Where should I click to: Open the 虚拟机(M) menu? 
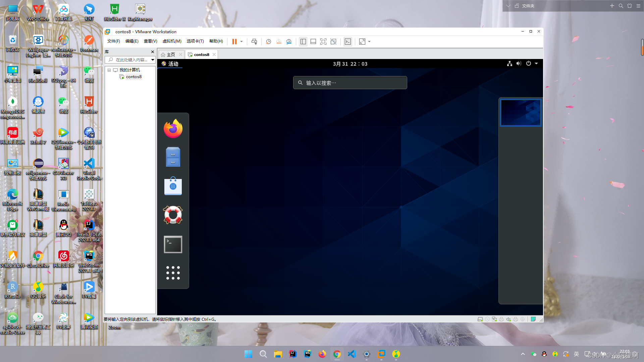click(x=172, y=41)
